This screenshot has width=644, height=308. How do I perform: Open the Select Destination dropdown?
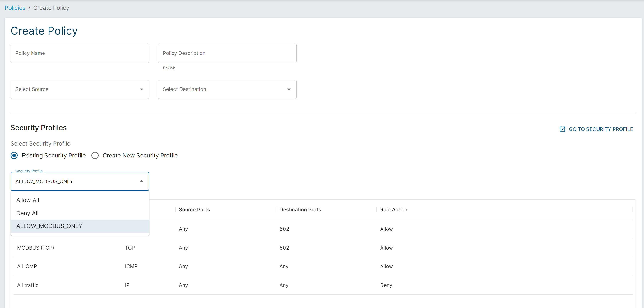coord(223,89)
